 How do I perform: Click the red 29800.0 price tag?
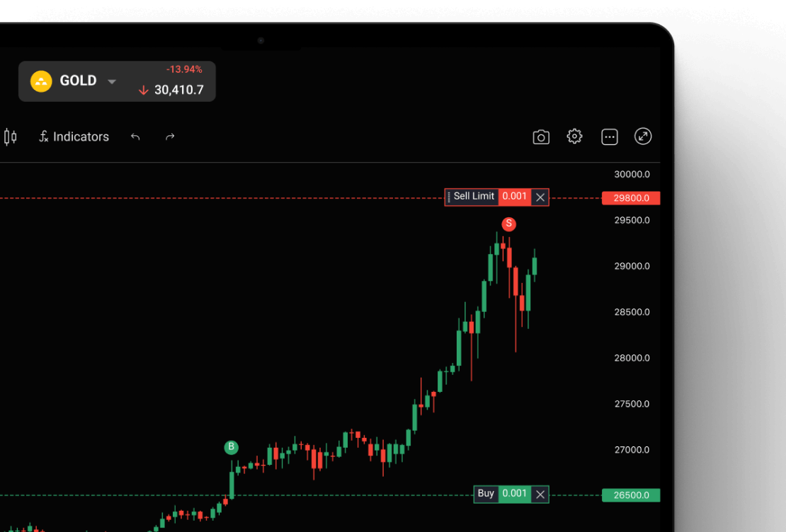point(631,198)
